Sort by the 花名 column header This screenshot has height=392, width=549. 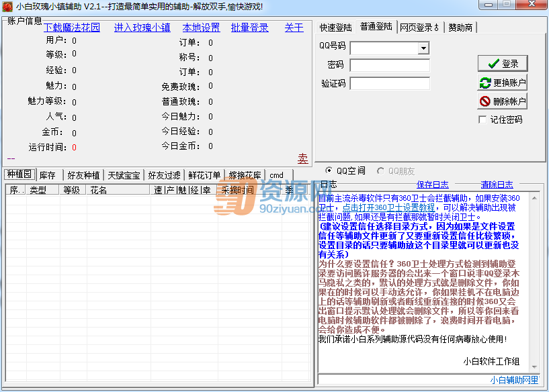tap(118, 190)
